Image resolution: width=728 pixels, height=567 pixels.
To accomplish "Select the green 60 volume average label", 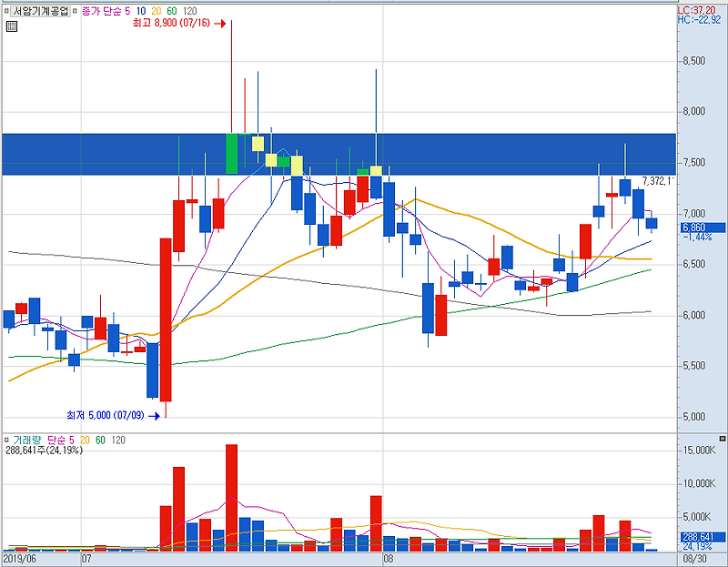I will click(101, 440).
